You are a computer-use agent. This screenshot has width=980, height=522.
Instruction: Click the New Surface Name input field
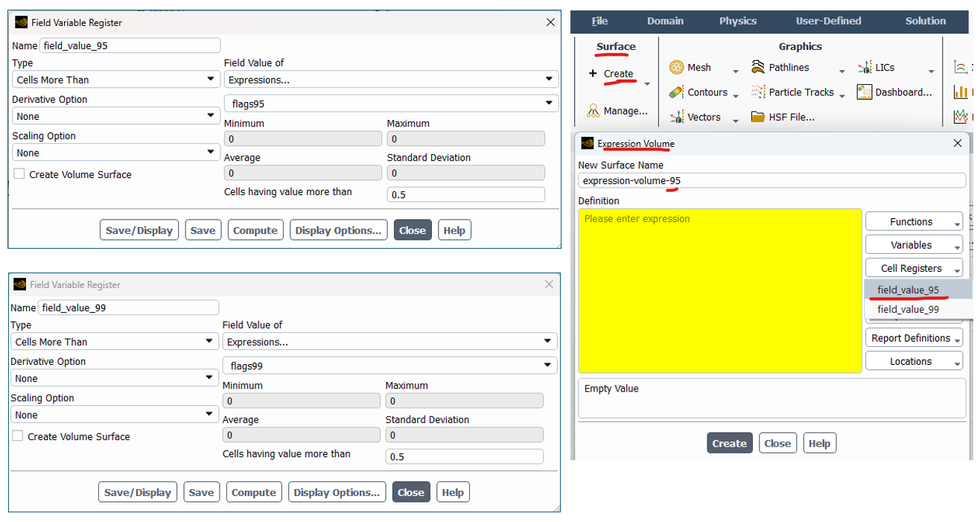[x=771, y=181]
